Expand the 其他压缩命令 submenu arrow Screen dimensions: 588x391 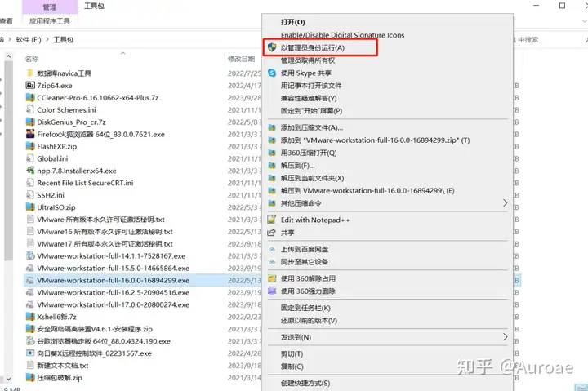point(506,202)
